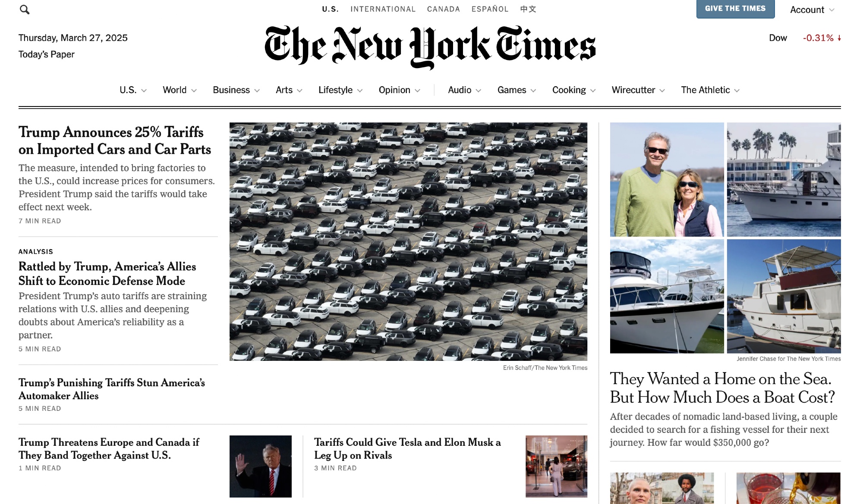Screen dimensions: 863x504
Task: Expand the Games menu chevron
Action: pyautogui.click(x=533, y=91)
